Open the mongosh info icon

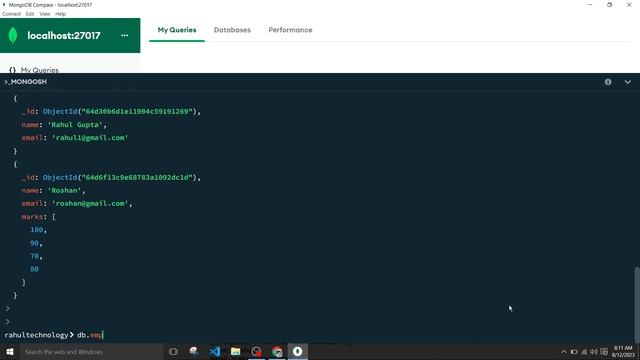coord(608,82)
